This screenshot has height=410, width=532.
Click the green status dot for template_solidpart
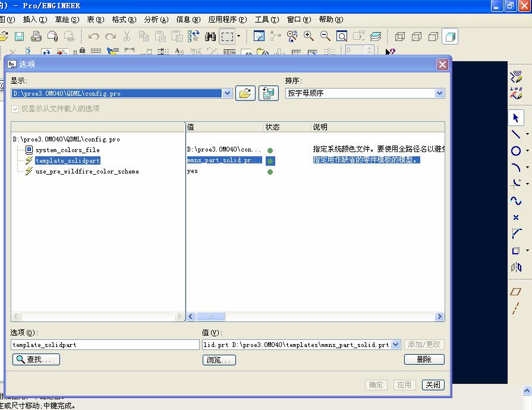point(270,161)
